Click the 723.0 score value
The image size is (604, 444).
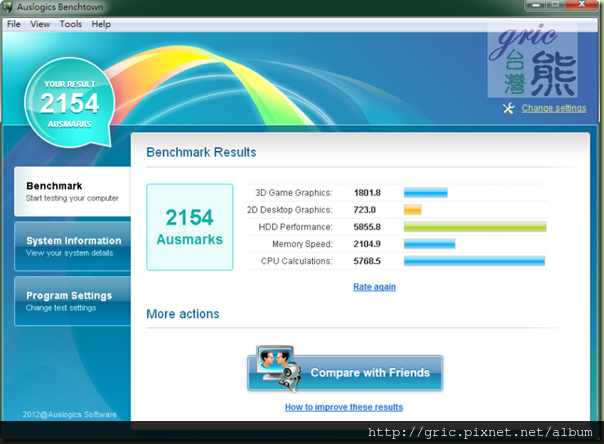(364, 210)
